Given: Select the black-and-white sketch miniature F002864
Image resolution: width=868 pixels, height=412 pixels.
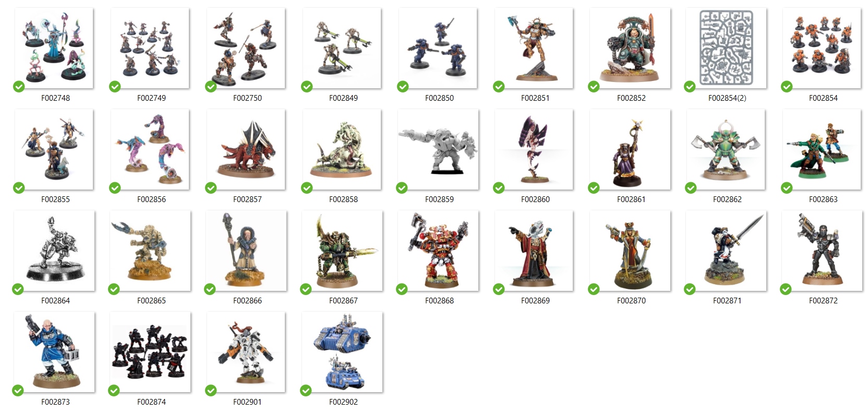Looking at the screenshot, I should click(x=54, y=251).
